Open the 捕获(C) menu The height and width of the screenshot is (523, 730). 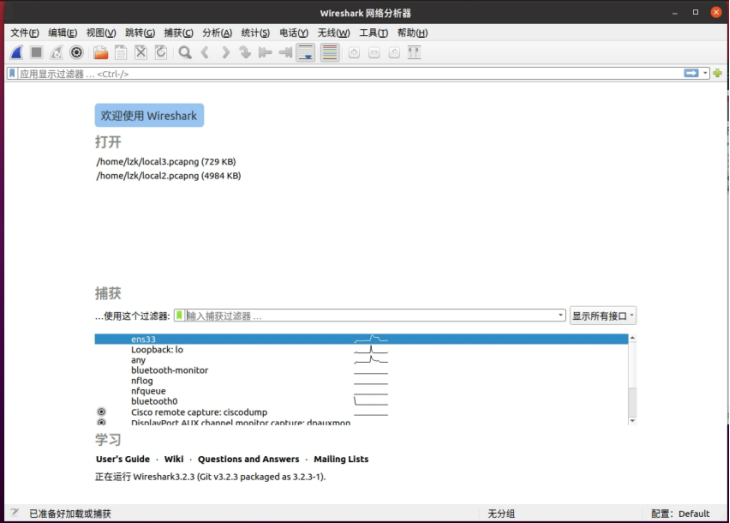coord(179,33)
